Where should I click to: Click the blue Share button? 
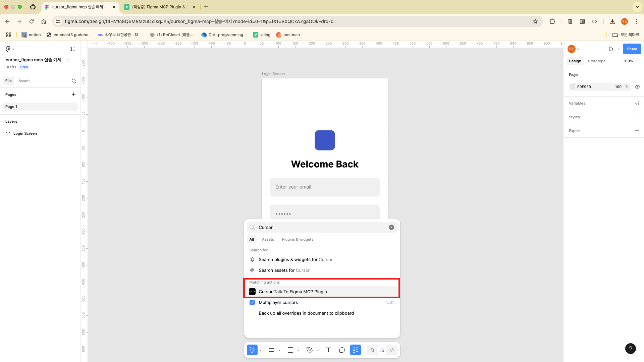(x=632, y=49)
